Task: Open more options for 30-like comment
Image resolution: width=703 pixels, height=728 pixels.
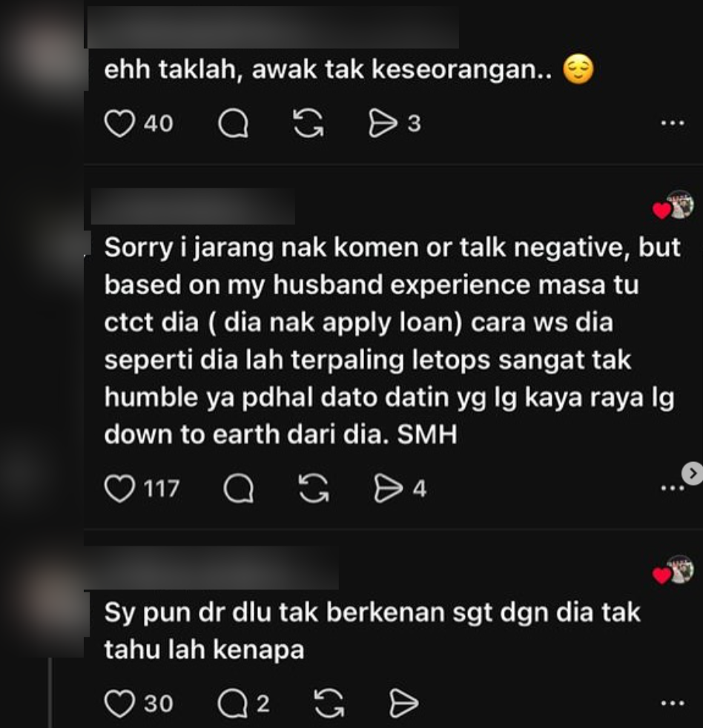Action: tap(673, 704)
